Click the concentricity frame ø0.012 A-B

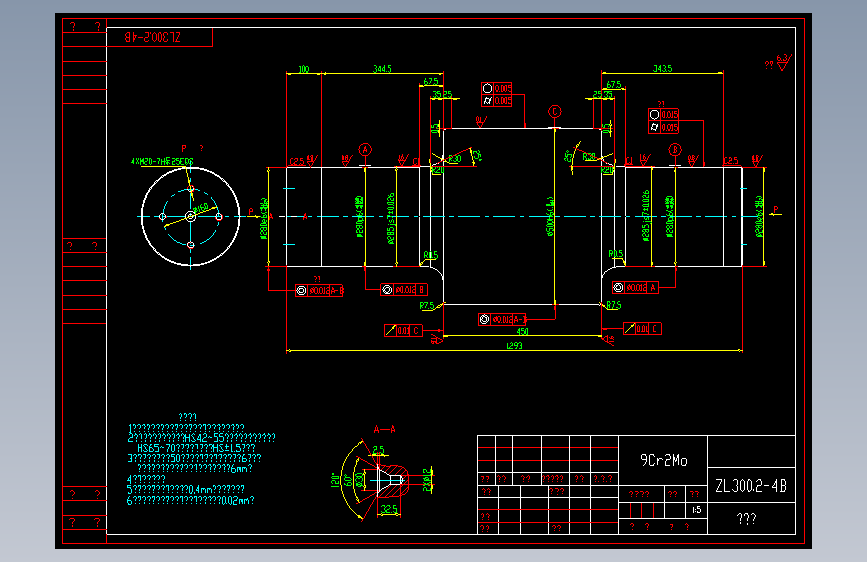(319, 290)
